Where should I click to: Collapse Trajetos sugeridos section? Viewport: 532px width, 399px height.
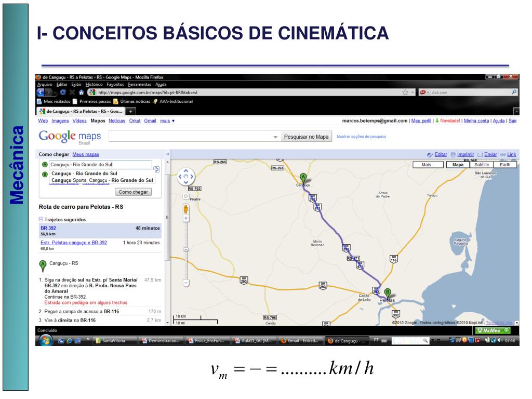[x=41, y=220]
